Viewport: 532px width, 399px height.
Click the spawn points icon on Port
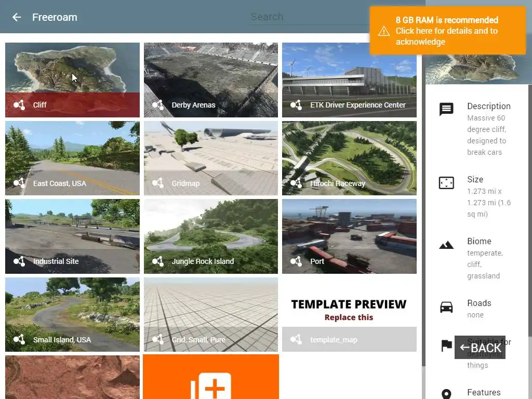tap(296, 261)
